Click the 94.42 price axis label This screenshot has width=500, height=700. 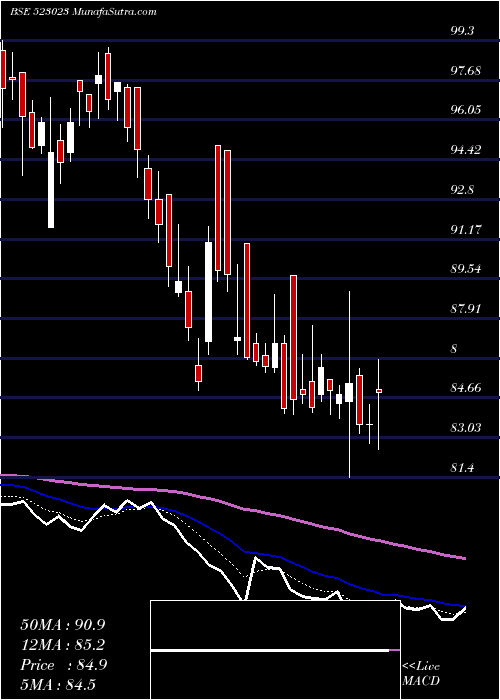[x=466, y=150]
